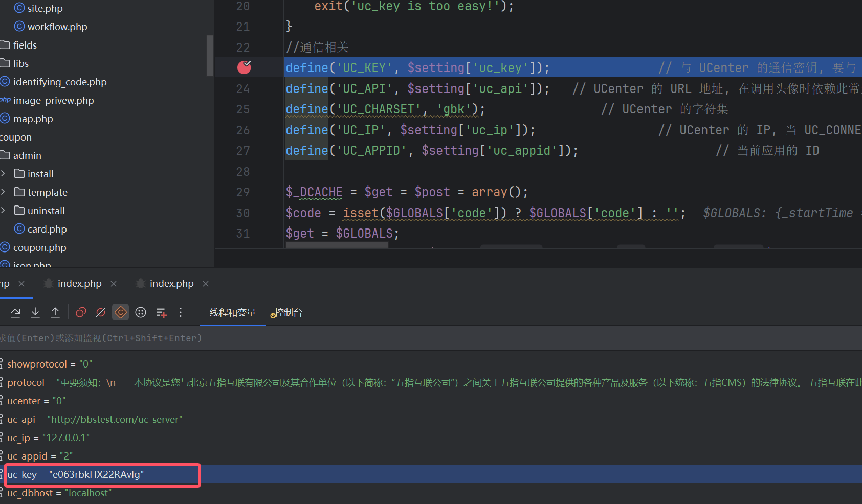862x504 pixels.
Task: Close the rightmost index.php debug tab
Action: (x=206, y=284)
